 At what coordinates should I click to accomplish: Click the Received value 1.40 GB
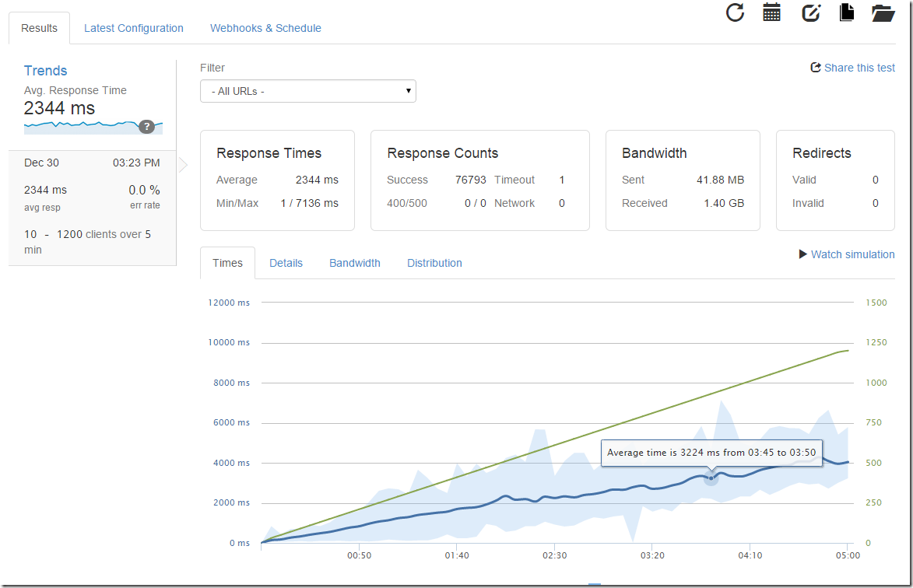(724, 203)
